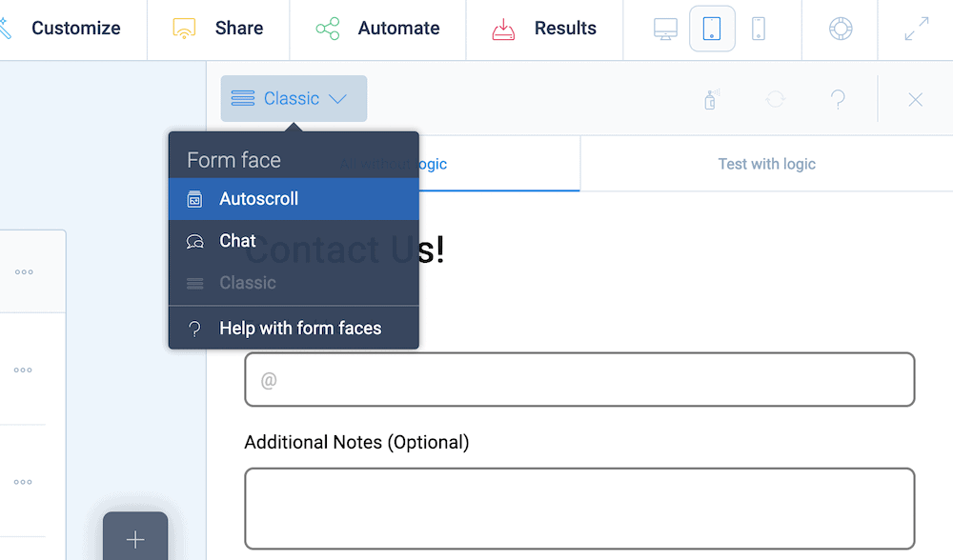
Task: Click the Help with form faces question icon
Action: click(x=194, y=329)
